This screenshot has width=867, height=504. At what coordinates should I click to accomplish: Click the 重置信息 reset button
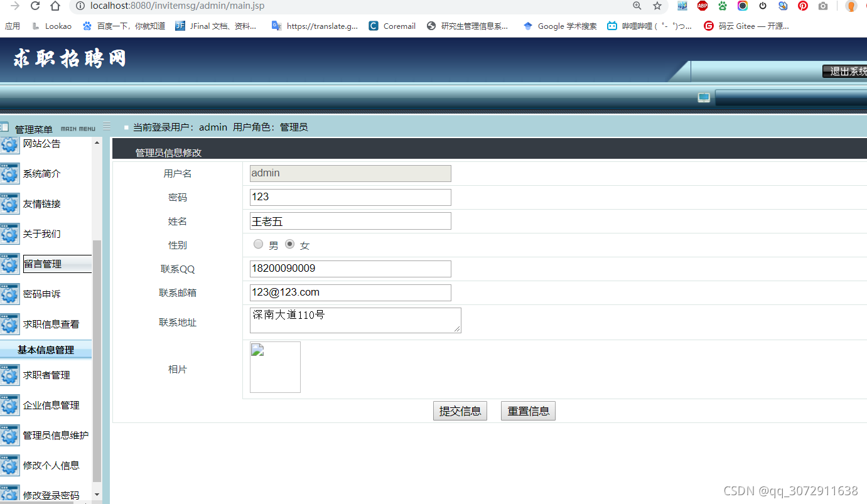click(x=528, y=411)
